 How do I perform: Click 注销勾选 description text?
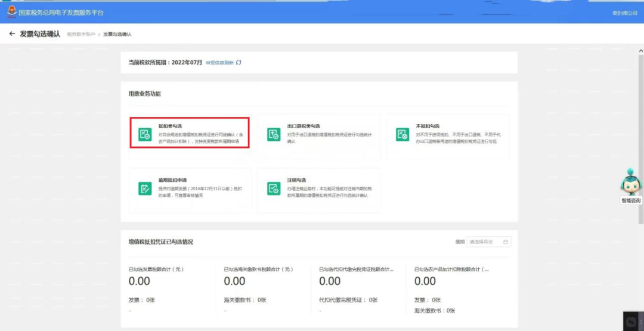[x=330, y=192]
